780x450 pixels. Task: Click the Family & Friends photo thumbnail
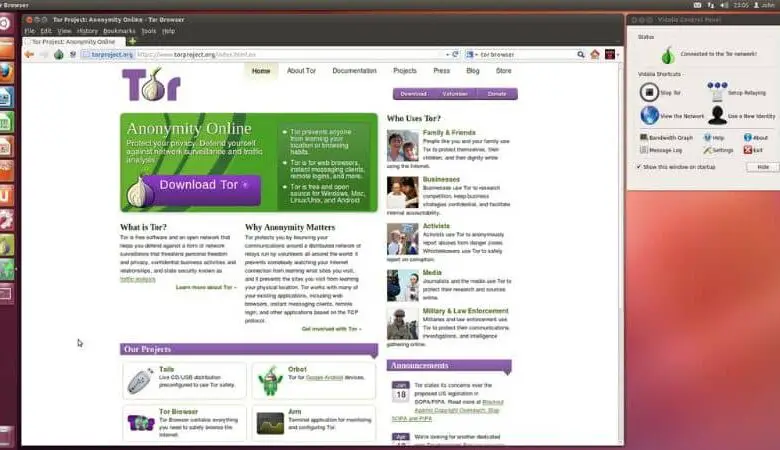click(x=402, y=146)
